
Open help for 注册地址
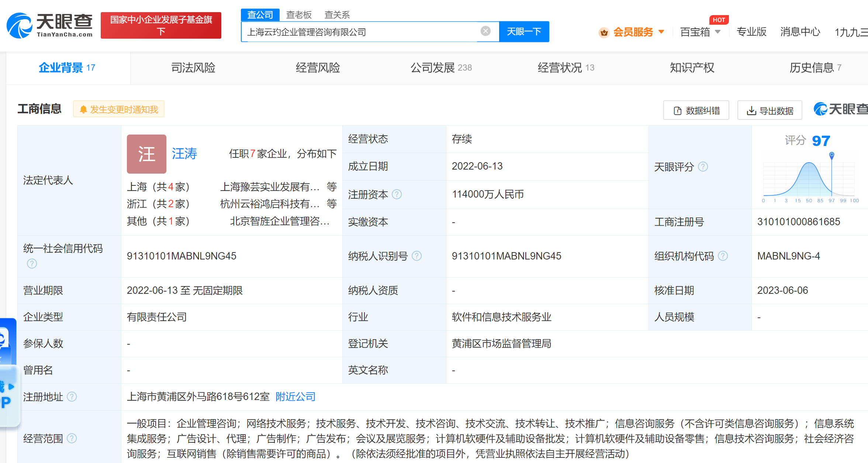tap(72, 397)
